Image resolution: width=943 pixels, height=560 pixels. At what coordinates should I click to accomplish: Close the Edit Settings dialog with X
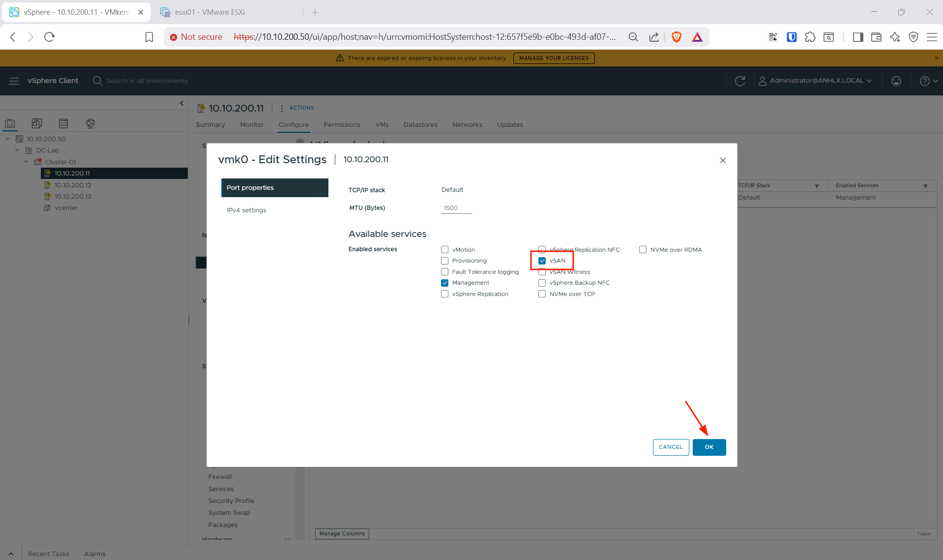723,160
